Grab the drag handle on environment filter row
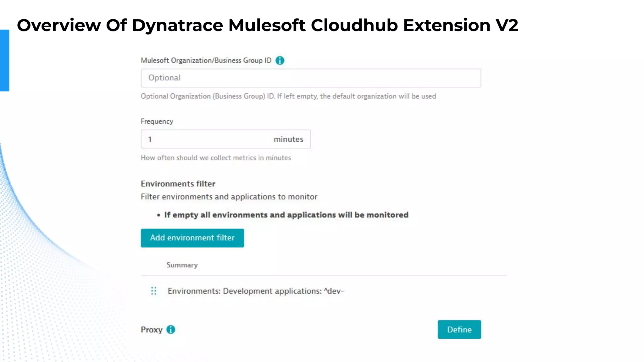 [x=154, y=291]
